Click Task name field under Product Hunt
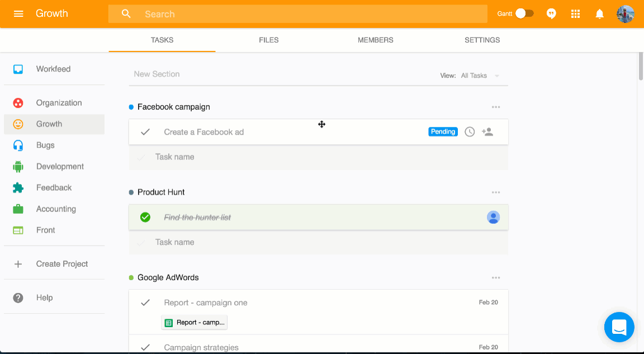 (x=318, y=242)
